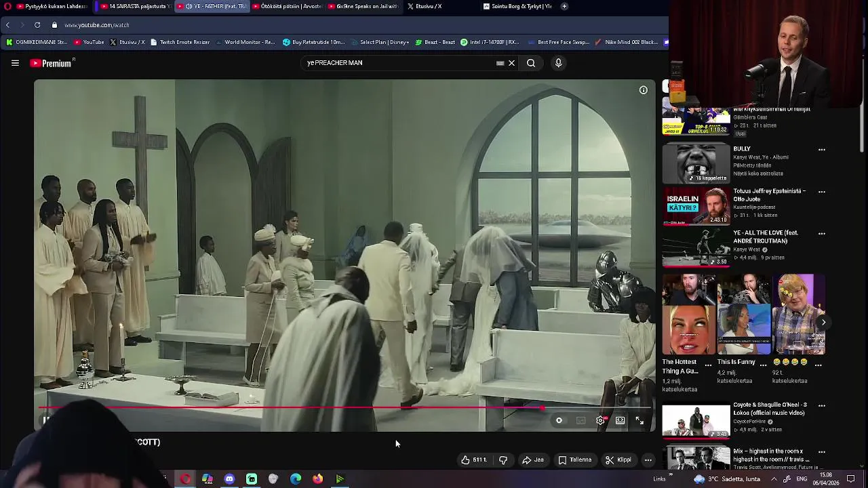
Task: Open more actions menu beside Klippi
Action: [x=648, y=460]
